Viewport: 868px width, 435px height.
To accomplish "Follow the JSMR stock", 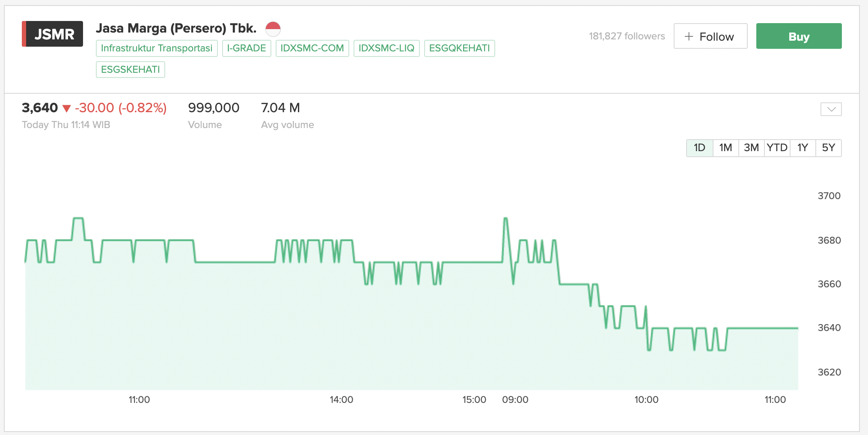I will coord(710,36).
